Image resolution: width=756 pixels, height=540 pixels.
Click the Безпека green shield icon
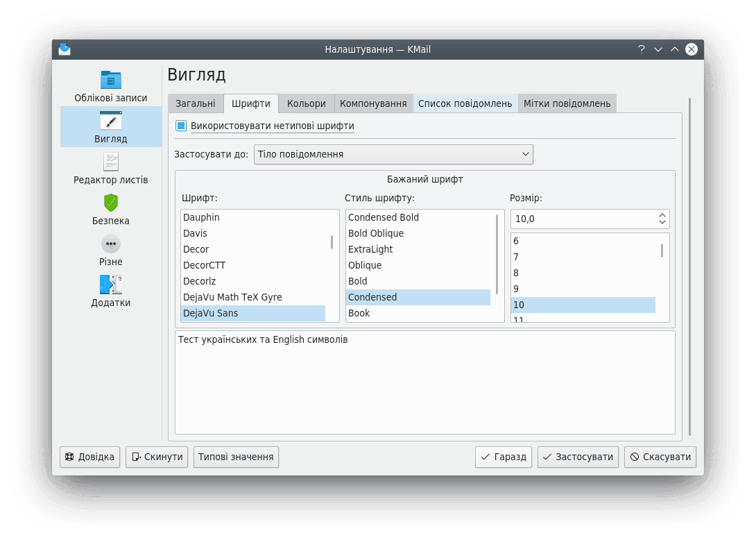click(x=111, y=203)
